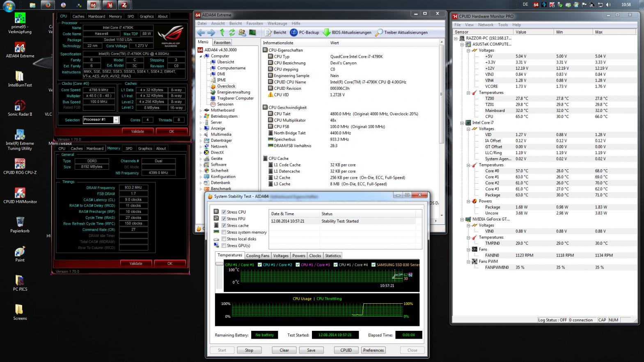
Task: Open prime95 Verknüpfung desktop shortcut
Action: [x=20, y=23]
